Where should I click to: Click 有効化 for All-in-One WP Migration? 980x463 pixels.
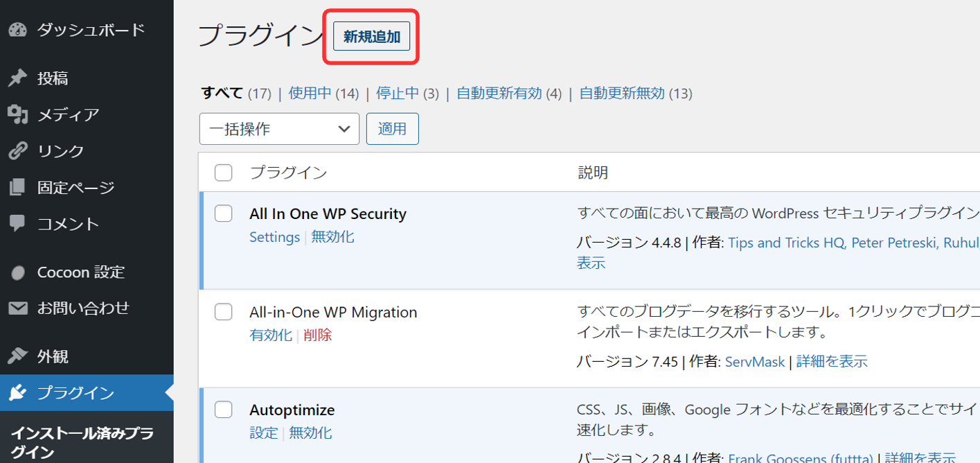point(270,335)
